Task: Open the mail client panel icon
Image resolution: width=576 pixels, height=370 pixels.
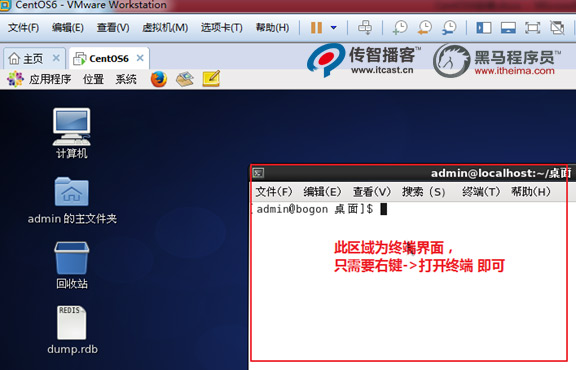Action: [185, 79]
